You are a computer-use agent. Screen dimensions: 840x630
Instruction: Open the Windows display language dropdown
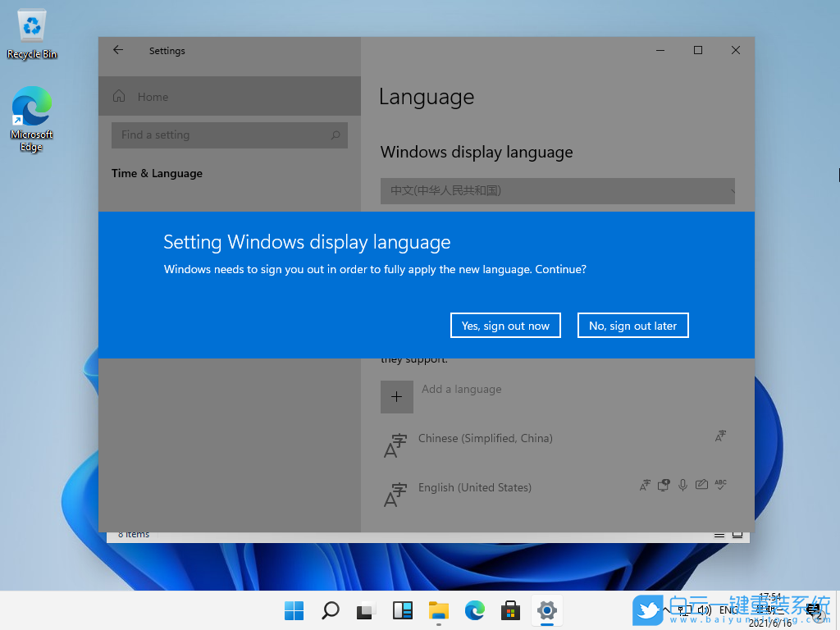point(557,190)
